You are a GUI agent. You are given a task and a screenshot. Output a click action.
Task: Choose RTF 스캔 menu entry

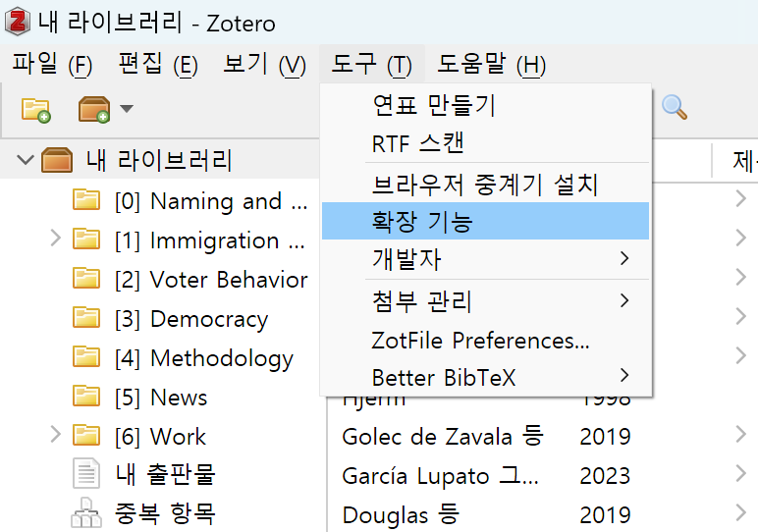click(485, 143)
